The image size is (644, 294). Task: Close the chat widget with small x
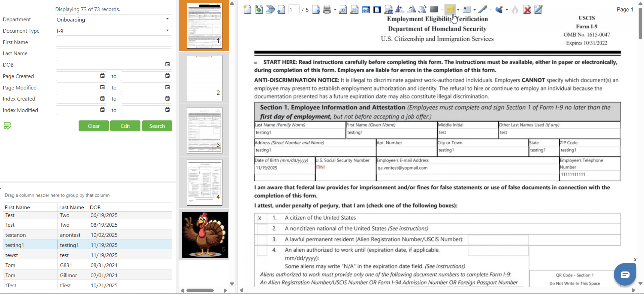click(x=635, y=260)
